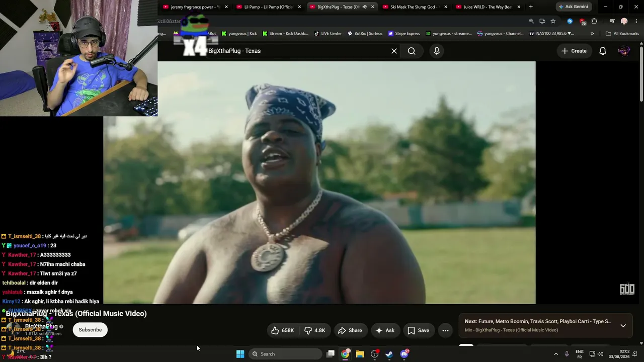Open the All Bookmarks folder
Viewport: 644px width, 362px height.
click(622, 34)
